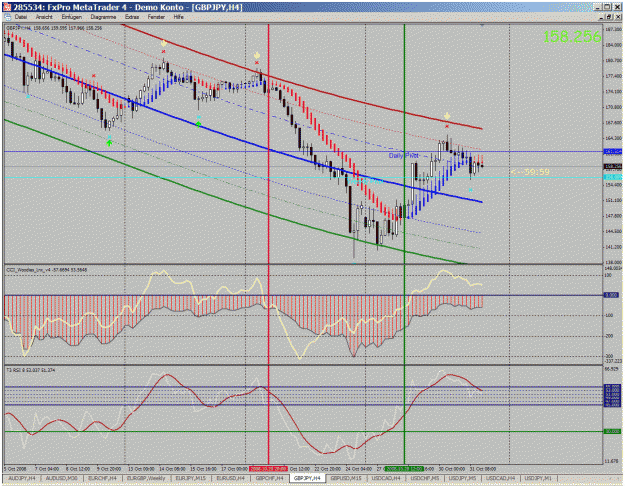This screenshot has width=625, height=486.
Task: Click the CCI_Woodies_Lnx_v4 indicator label
Action: click(47, 270)
